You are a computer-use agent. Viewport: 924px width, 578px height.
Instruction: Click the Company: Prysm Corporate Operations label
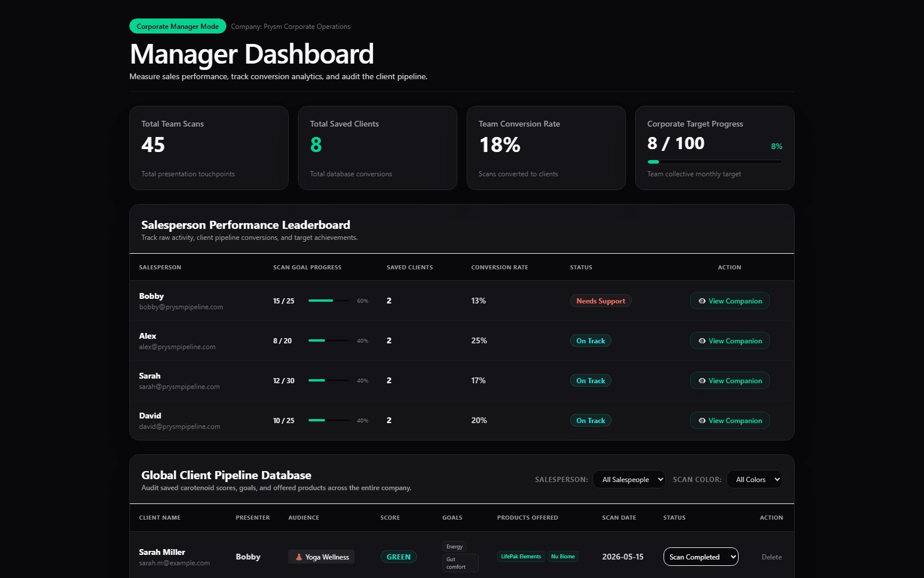(290, 27)
